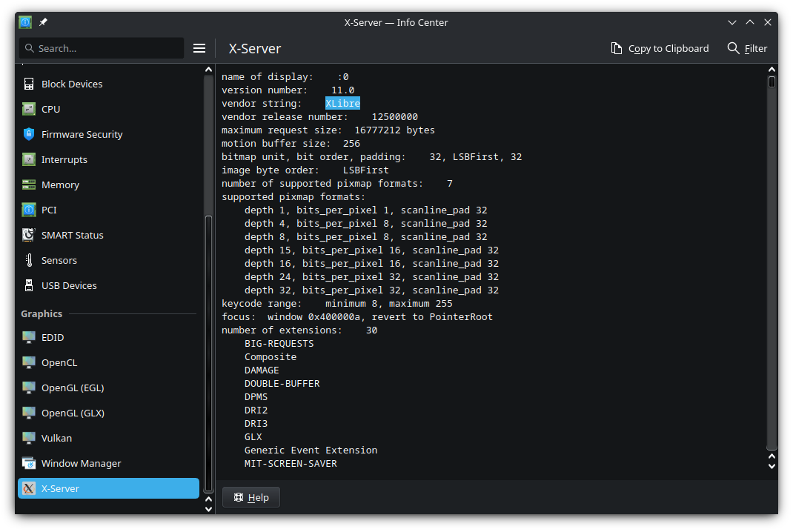The height and width of the screenshot is (532, 793).
Task: Click the vendor release number 12500000
Action: 394,117
